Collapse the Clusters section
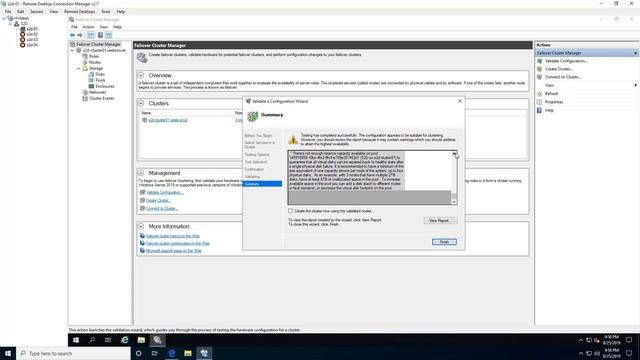Viewport: 640px width, 360px height. point(141,103)
